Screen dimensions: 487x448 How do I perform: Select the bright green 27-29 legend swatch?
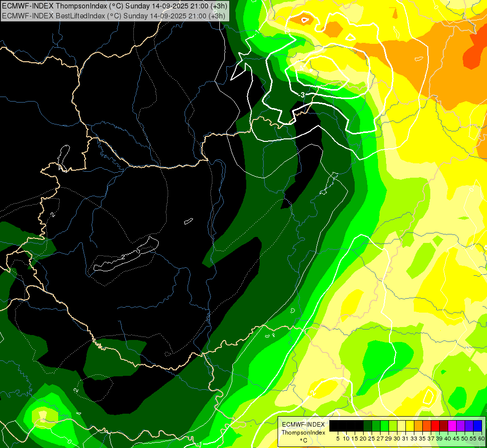point(385,426)
